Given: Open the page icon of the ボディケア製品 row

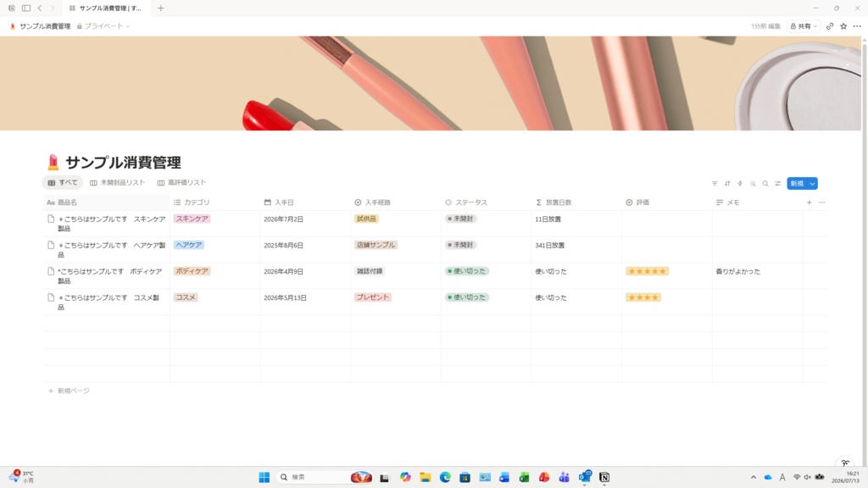Looking at the screenshot, I should pos(51,271).
